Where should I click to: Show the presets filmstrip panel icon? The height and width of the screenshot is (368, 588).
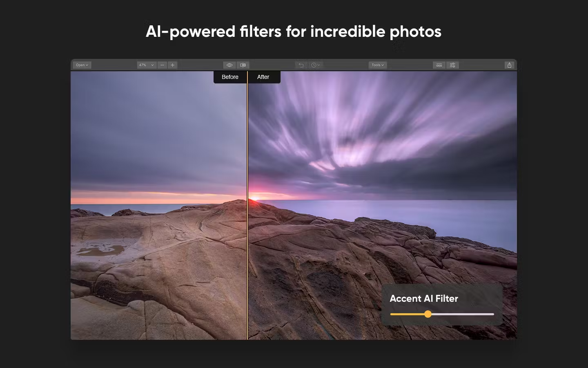(x=439, y=65)
